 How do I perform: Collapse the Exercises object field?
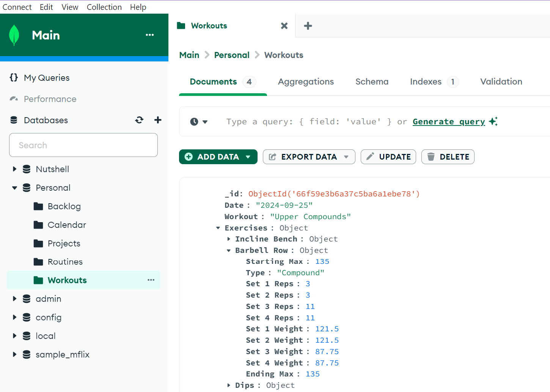[x=218, y=228]
